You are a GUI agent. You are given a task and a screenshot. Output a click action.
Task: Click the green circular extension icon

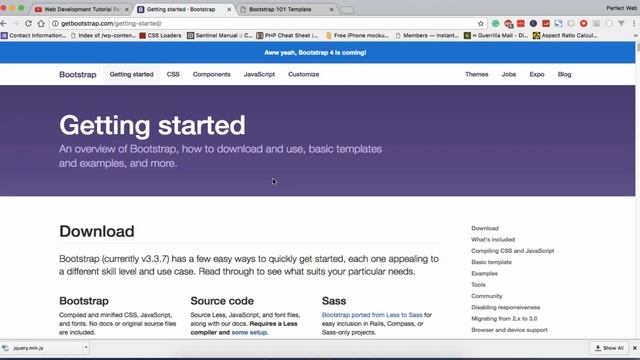496,24
